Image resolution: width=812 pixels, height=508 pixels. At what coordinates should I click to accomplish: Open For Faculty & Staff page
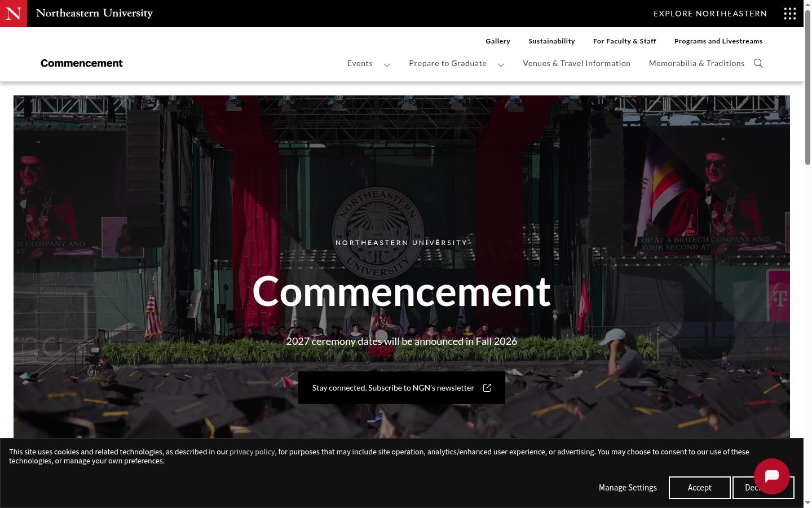(625, 41)
